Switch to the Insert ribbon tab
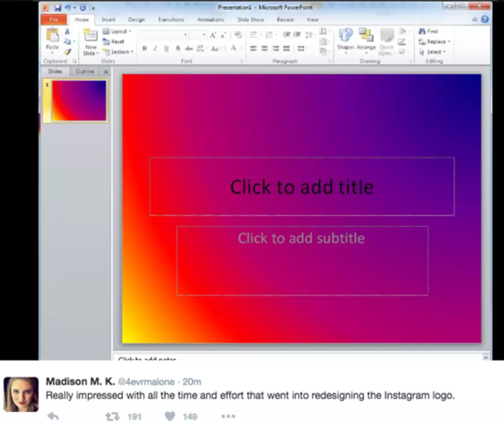The image size is (504, 425). [x=108, y=19]
